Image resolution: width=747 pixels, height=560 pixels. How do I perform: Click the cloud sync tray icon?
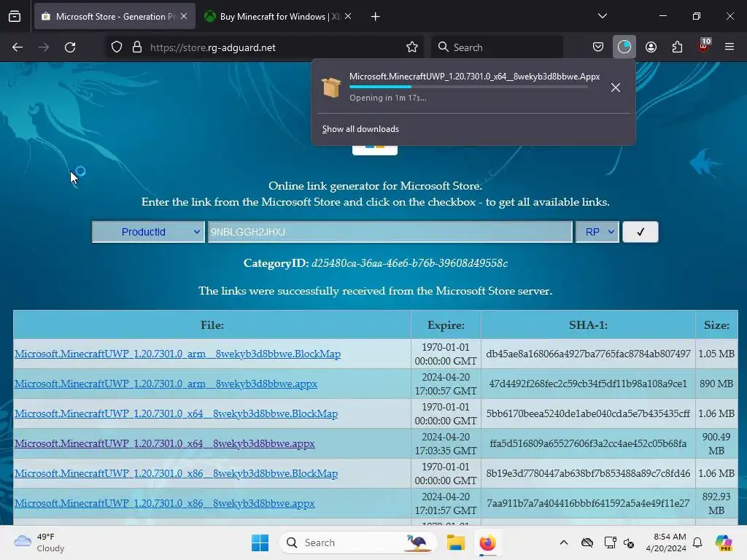tap(587, 542)
